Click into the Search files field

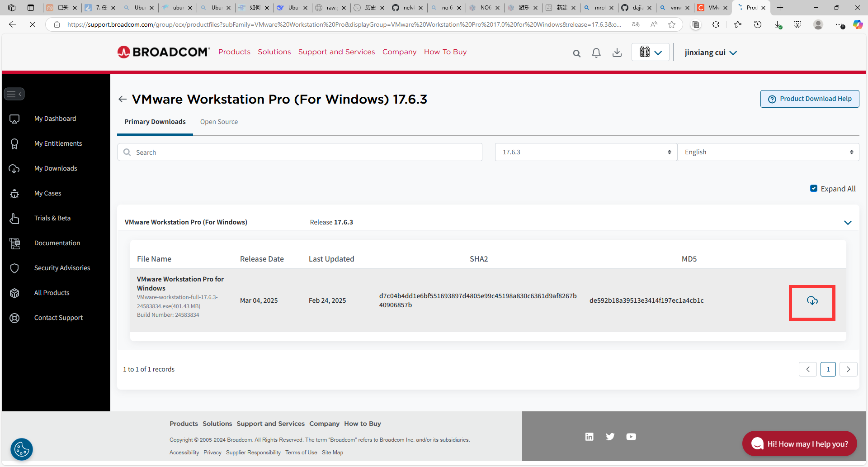300,152
